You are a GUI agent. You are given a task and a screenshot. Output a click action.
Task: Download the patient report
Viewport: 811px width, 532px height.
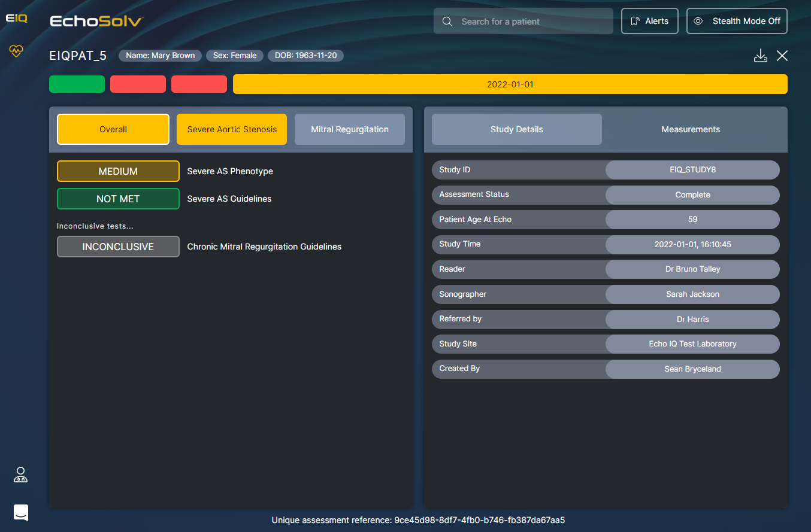click(760, 56)
